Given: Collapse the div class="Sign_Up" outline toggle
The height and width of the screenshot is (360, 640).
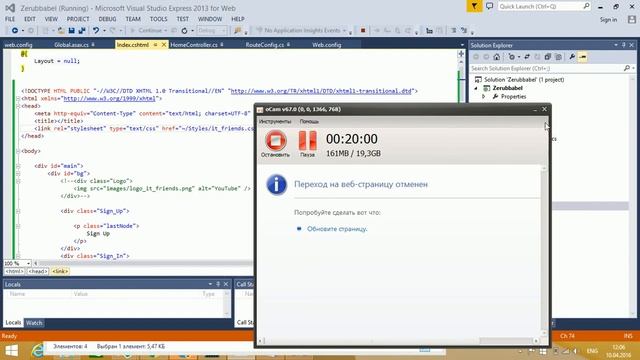Looking at the screenshot, I should click(x=18, y=211).
